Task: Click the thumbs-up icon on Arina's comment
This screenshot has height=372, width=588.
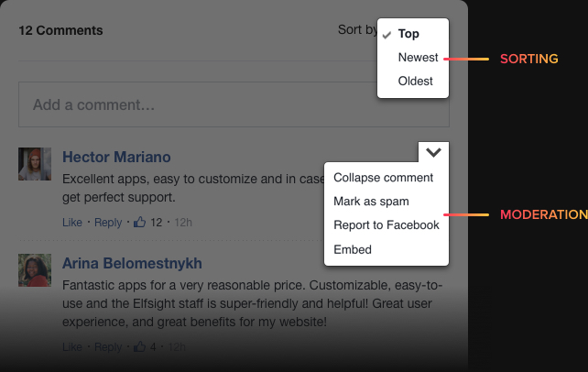Action: pos(140,347)
